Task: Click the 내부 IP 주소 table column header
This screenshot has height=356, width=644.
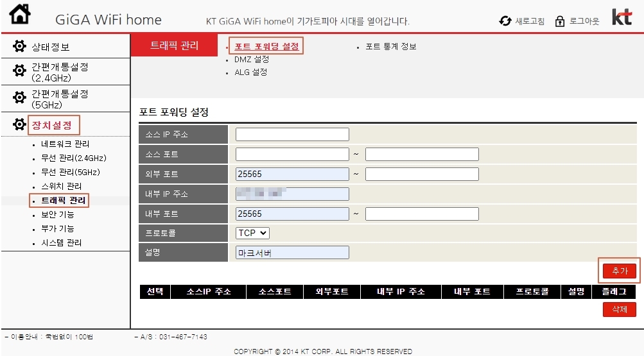Action: pyautogui.click(x=401, y=292)
